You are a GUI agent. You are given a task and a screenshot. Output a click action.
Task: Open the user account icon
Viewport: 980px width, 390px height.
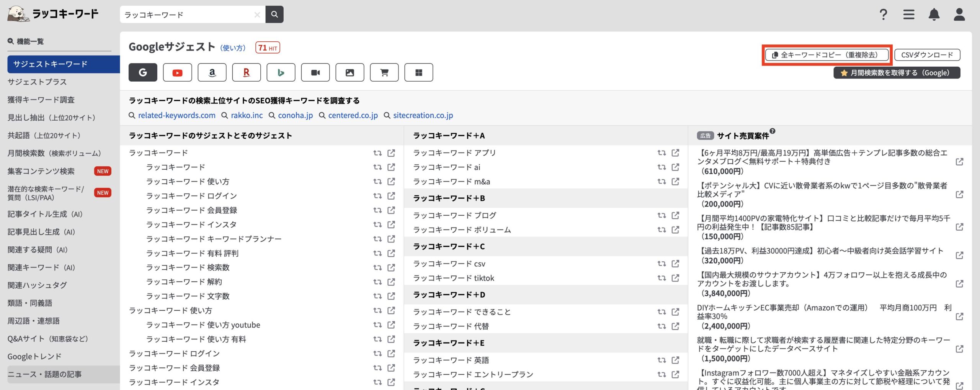(x=959, y=15)
